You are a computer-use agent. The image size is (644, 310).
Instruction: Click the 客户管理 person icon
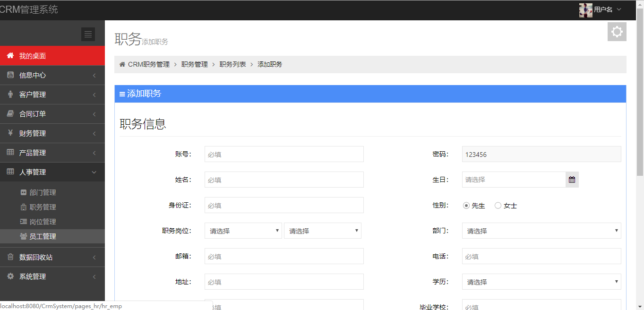tap(10, 95)
